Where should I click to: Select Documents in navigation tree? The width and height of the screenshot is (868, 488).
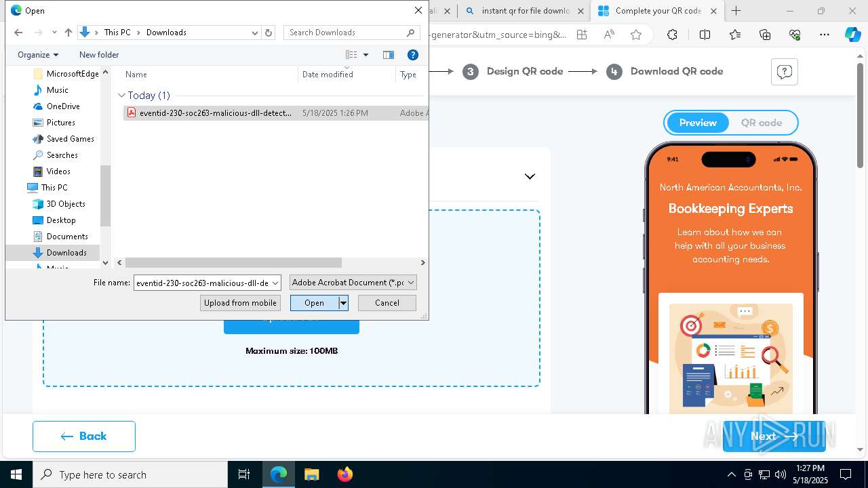click(x=67, y=237)
